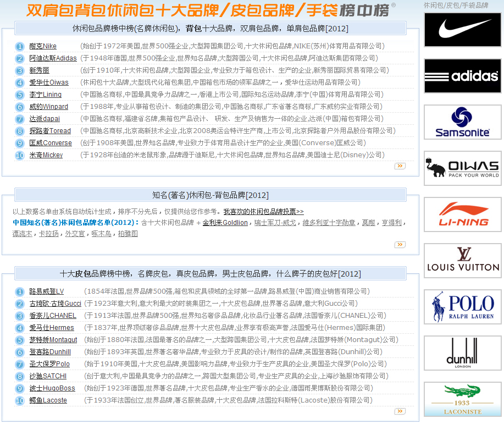Open the Nike logo image

pyautogui.click(x=463, y=30)
